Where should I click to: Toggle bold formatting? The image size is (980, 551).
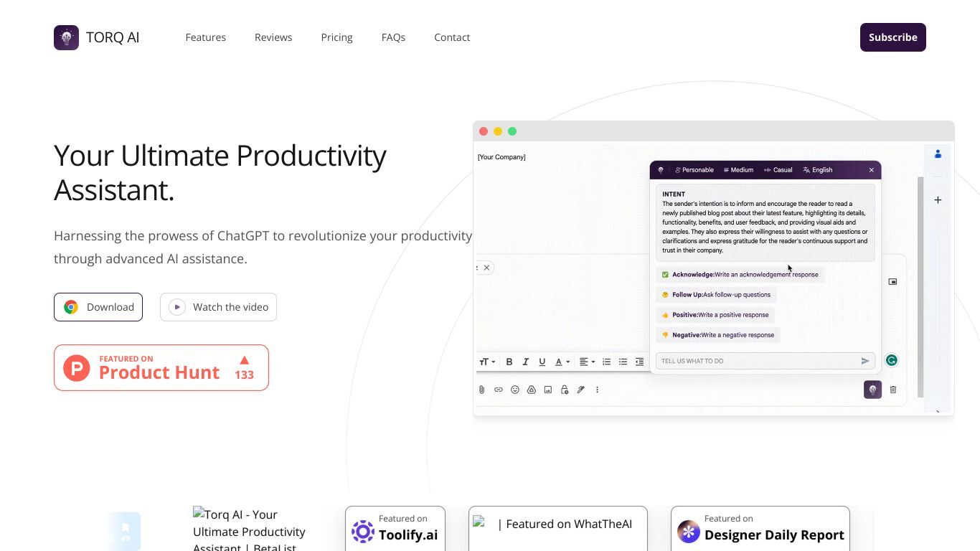point(509,362)
